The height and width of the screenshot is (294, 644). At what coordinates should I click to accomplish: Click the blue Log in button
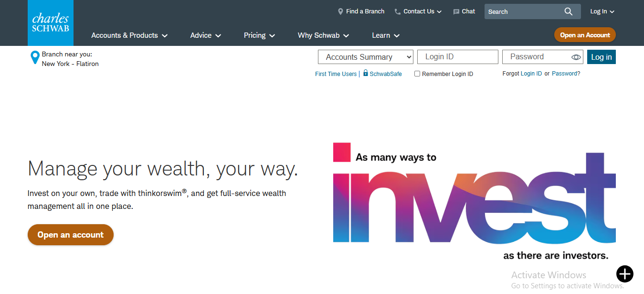602,57
